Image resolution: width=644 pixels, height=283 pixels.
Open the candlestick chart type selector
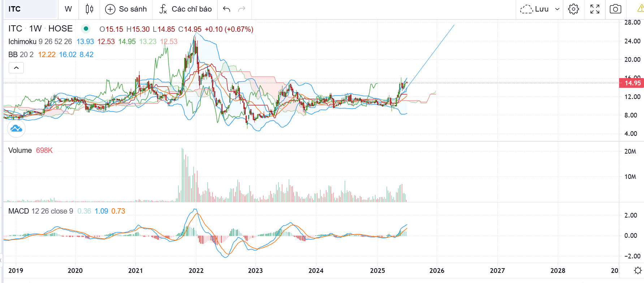[x=89, y=9]
